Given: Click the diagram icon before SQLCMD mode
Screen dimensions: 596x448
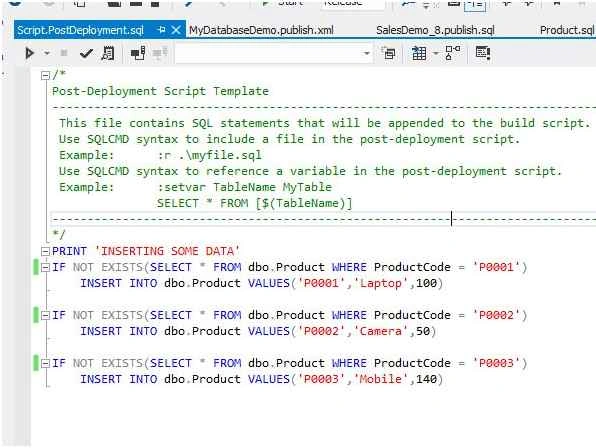Looking at the screenshot, I should pos(453,53).
